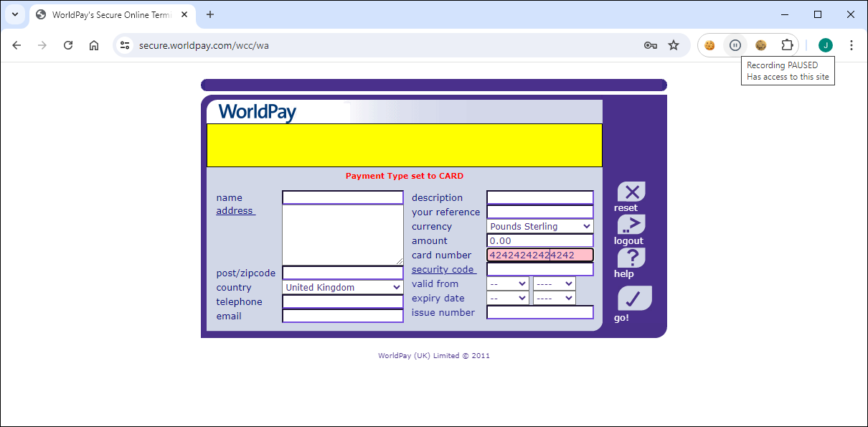868x427 pixels.
Task: Open the J profile avatar
Action: (x=826, y=45)
